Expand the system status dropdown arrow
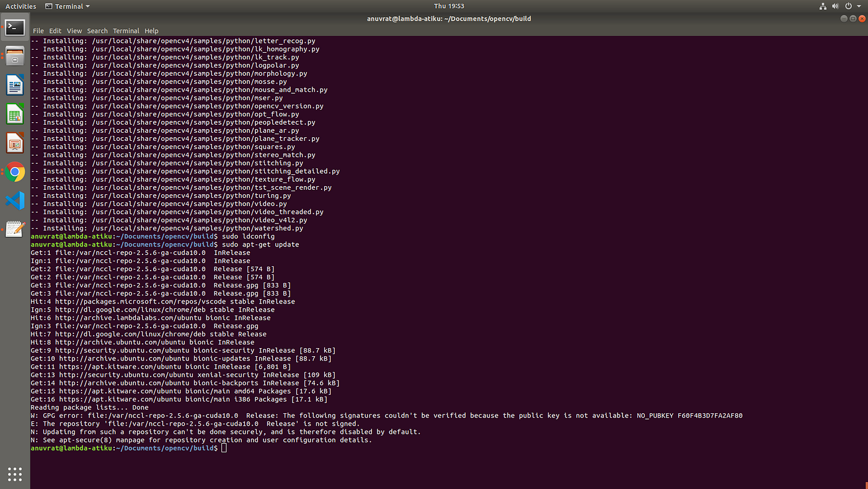The width and height of the screenshot is (868, 489). (857, 6)
